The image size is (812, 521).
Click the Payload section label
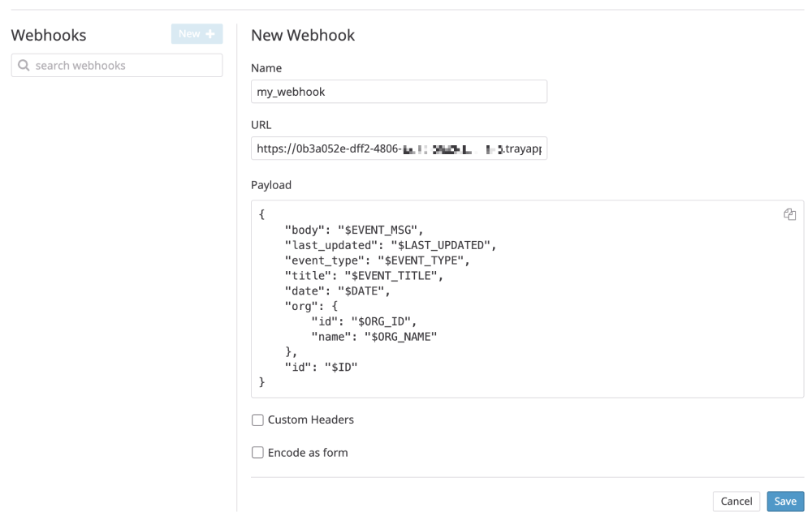(x=271, y=185)
